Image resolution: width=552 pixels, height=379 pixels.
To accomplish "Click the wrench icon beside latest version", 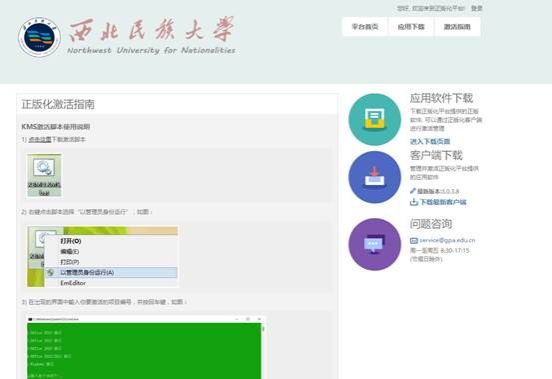I will click(413, 191).
